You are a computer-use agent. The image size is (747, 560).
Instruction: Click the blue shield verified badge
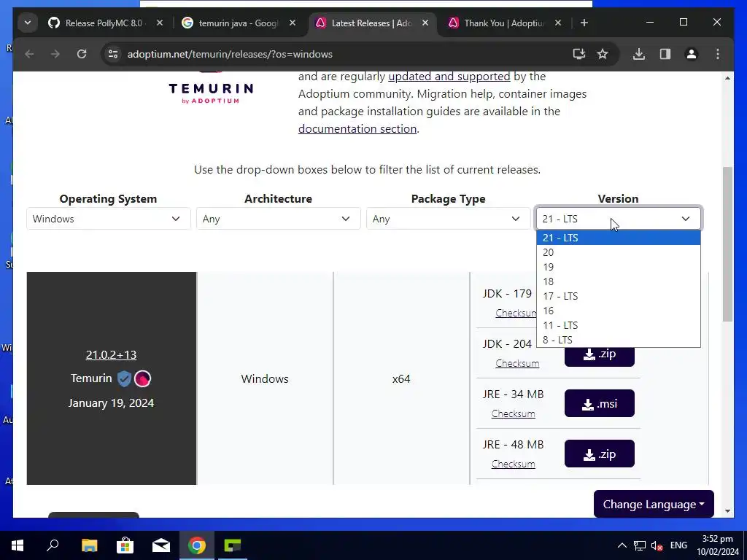point(124,378)
